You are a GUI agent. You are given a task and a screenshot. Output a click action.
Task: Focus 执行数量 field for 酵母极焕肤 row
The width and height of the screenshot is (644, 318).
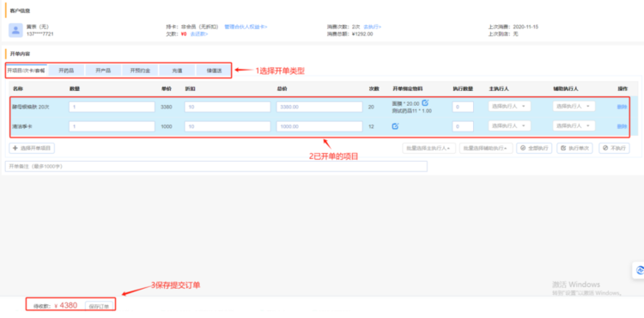(x=463, y=107)
